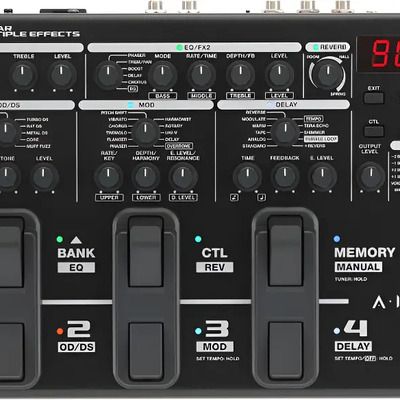This screenshot has width=400, height=400.
Task: Click the MOD boxed label beside 3
Action: click(215, 347)
